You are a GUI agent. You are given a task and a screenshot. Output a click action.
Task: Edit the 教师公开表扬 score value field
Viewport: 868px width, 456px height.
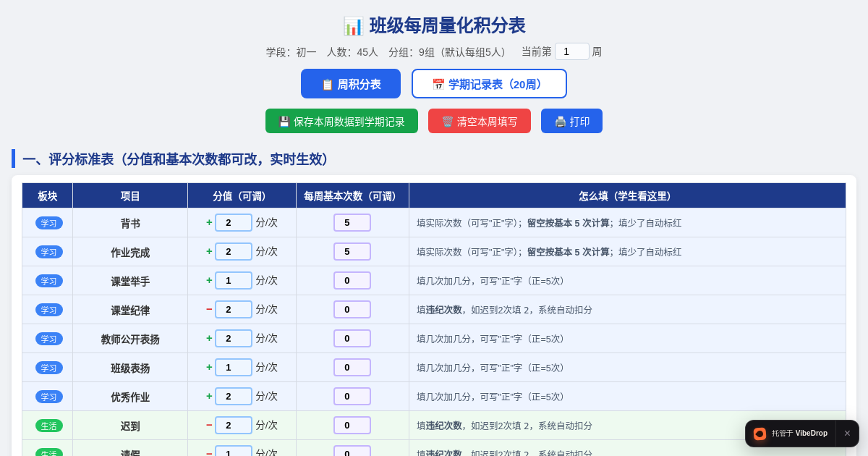234,338
